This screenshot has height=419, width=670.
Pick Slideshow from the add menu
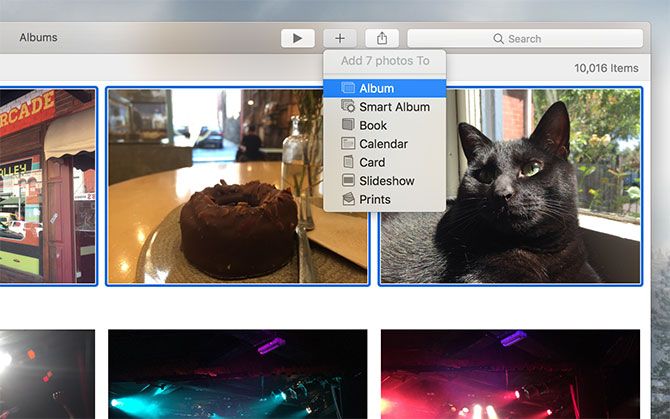[x=384, y=181]
